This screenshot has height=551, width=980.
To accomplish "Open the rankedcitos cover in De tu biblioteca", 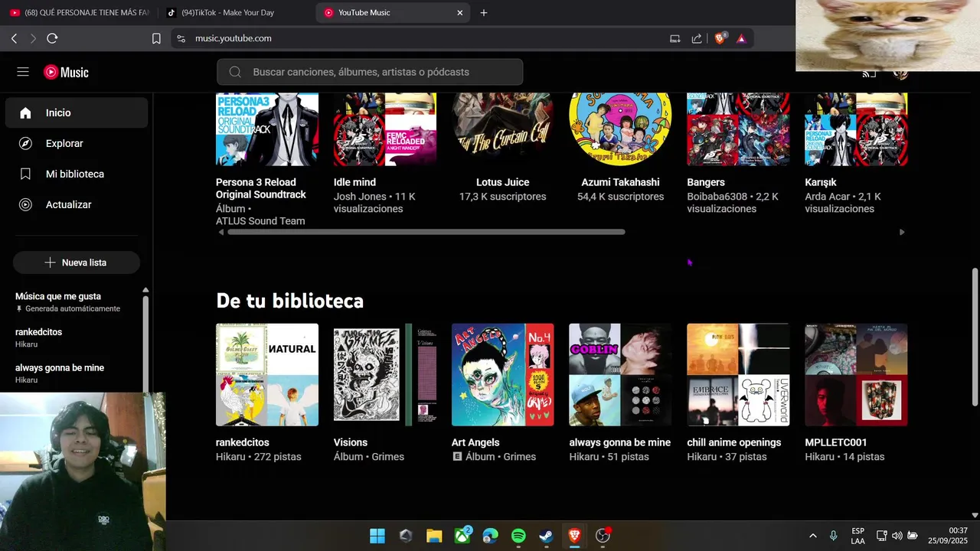I will [x=267, y=375].
